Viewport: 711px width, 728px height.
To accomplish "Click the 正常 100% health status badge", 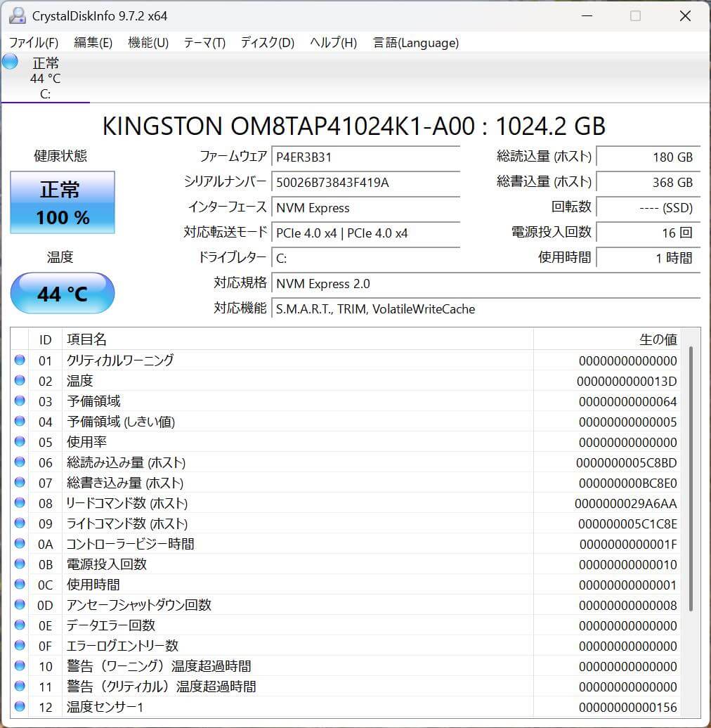I will click(62, 202).
